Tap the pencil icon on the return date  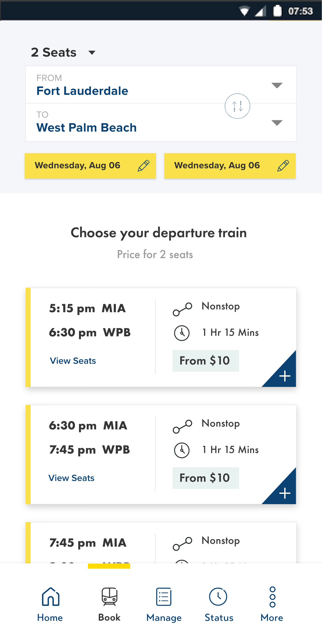[283, 166]
